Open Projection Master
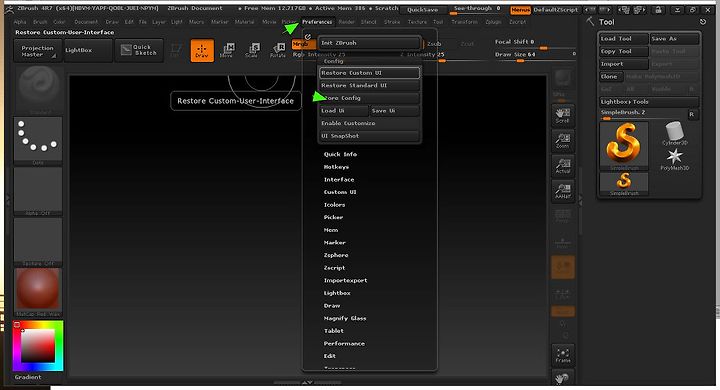This screenshot has height=390, width=720. 38,51
